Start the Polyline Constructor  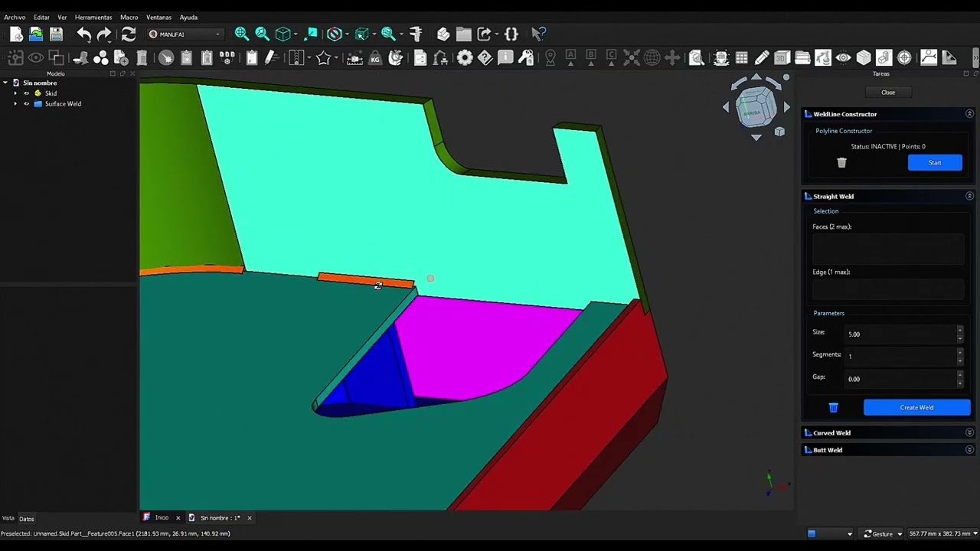(935, 162)
